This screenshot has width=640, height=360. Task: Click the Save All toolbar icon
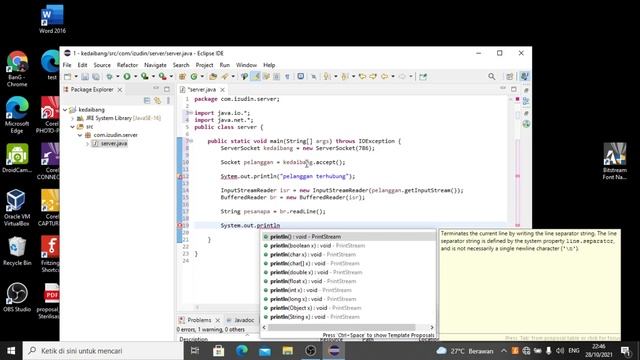(96, 76)
